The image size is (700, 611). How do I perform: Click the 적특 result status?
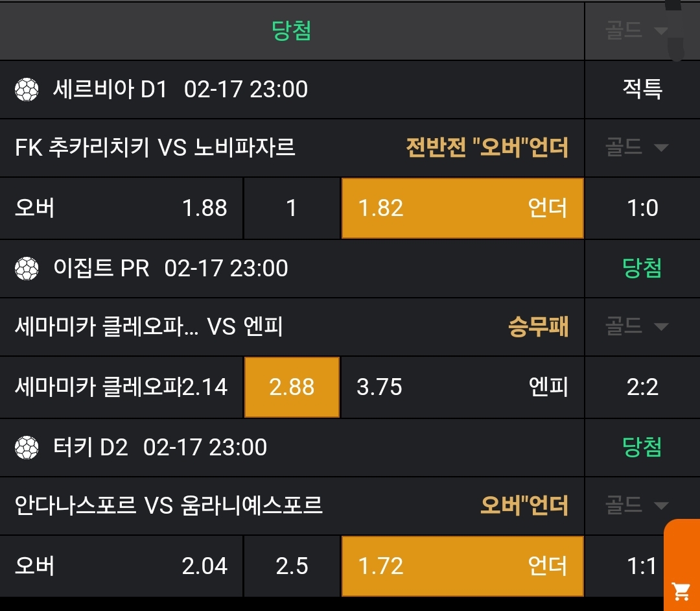click(x=642, y=90)
